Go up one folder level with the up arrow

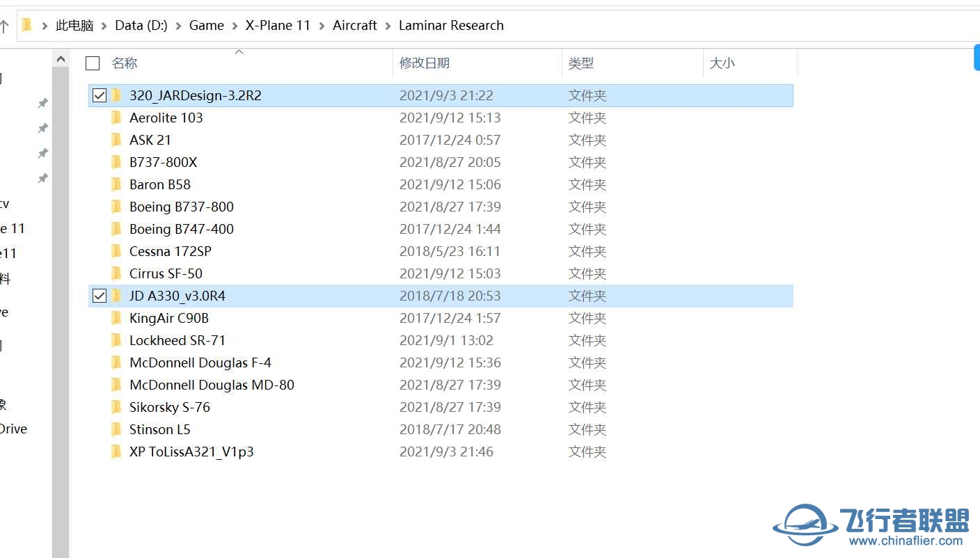[x=4, y=26]
